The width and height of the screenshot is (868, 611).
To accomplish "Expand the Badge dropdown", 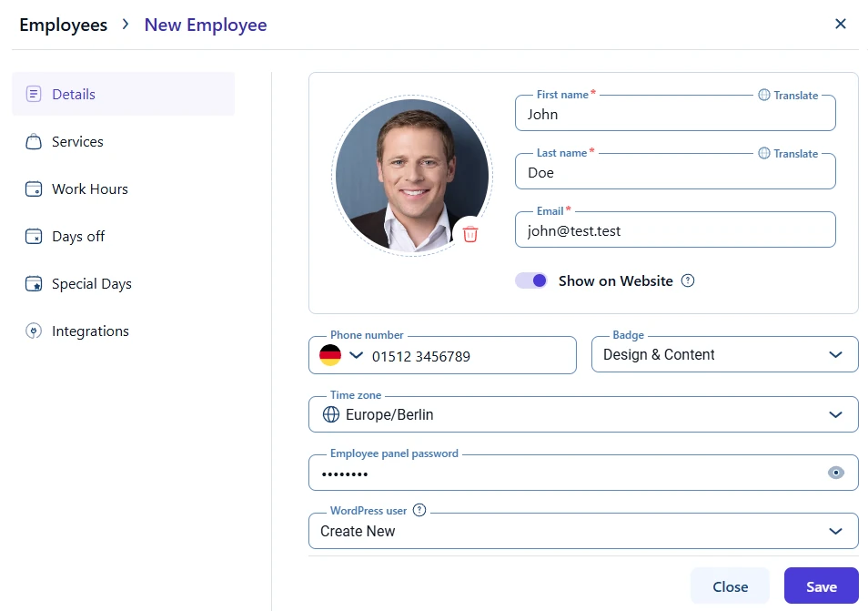I will [x=835, y=355].
